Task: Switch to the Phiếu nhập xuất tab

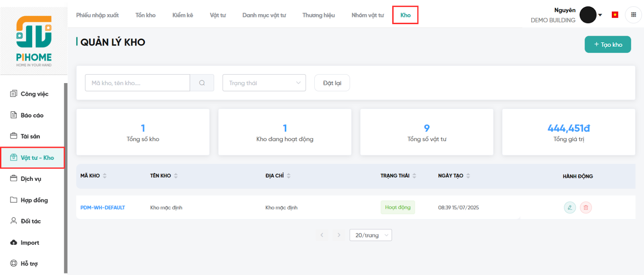Action: coord(97,15)
